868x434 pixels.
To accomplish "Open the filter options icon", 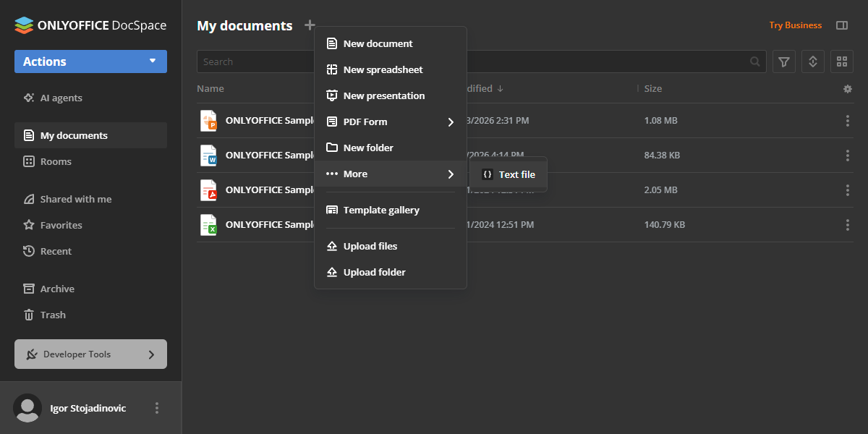I will (784, 61).
